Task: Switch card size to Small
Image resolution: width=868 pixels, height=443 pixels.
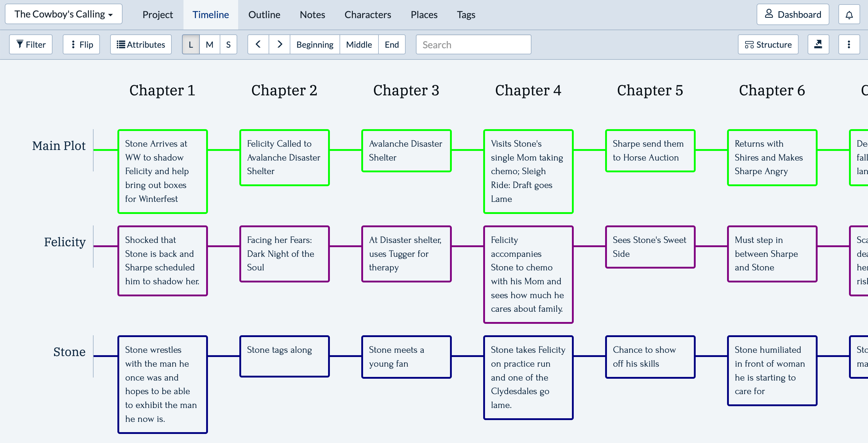Action: [x=228, y=44]
